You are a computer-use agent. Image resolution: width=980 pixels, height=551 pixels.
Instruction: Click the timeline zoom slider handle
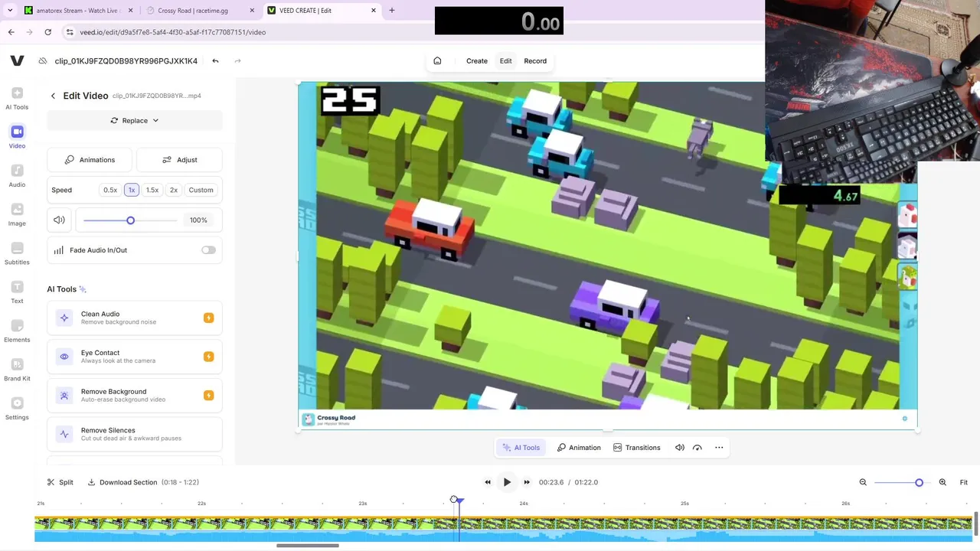[x=919, y=482]
